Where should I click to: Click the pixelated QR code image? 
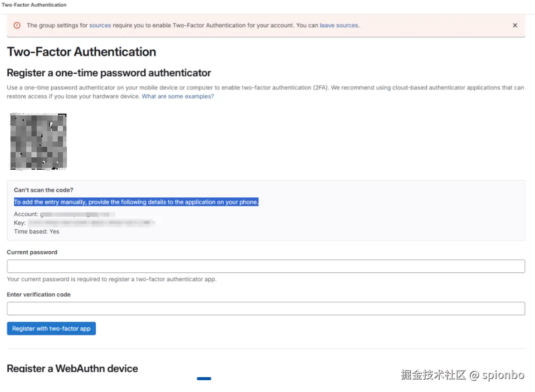38,141
